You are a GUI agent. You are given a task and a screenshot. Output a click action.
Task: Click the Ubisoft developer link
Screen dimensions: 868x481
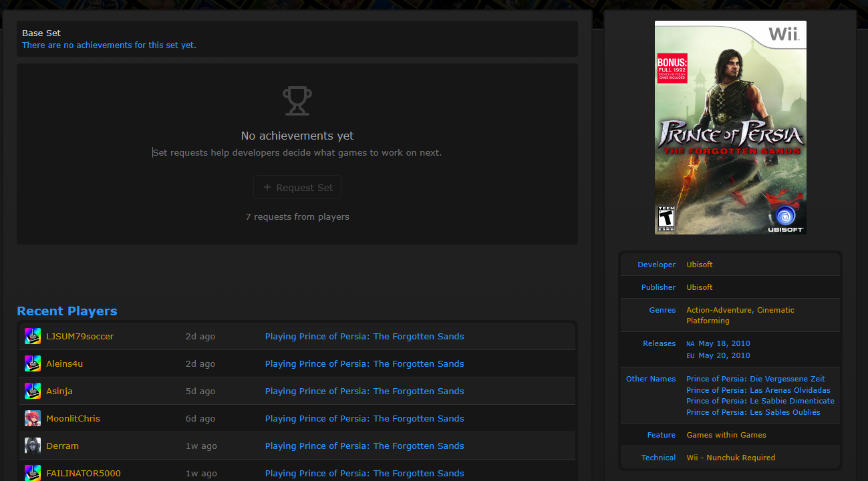pyautogui.click(x=700, y=265)
